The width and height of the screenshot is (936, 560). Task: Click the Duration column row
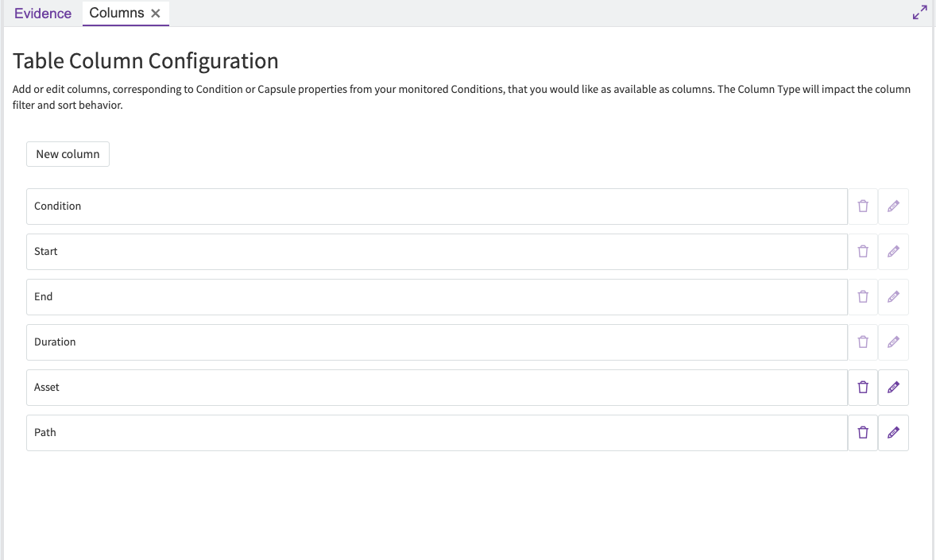tap(437, 342)
